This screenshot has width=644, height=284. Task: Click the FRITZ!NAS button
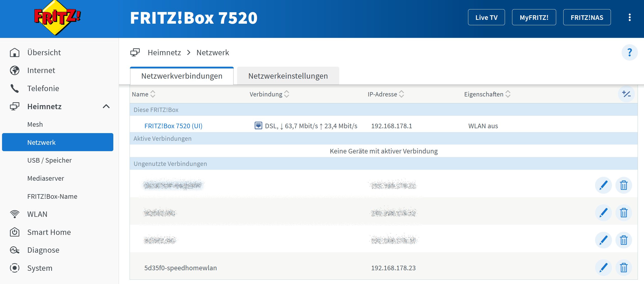tap(587, 17)
